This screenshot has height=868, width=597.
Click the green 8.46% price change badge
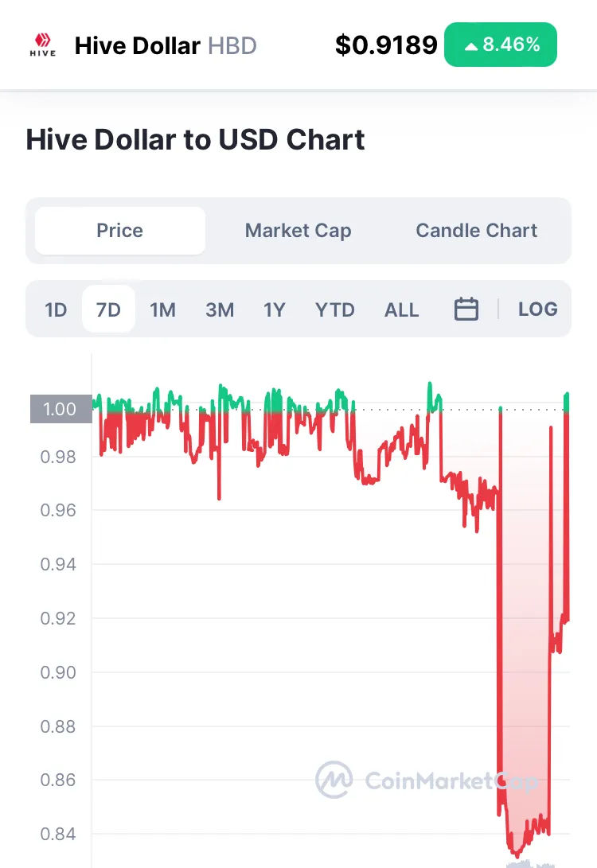[501, 45]
